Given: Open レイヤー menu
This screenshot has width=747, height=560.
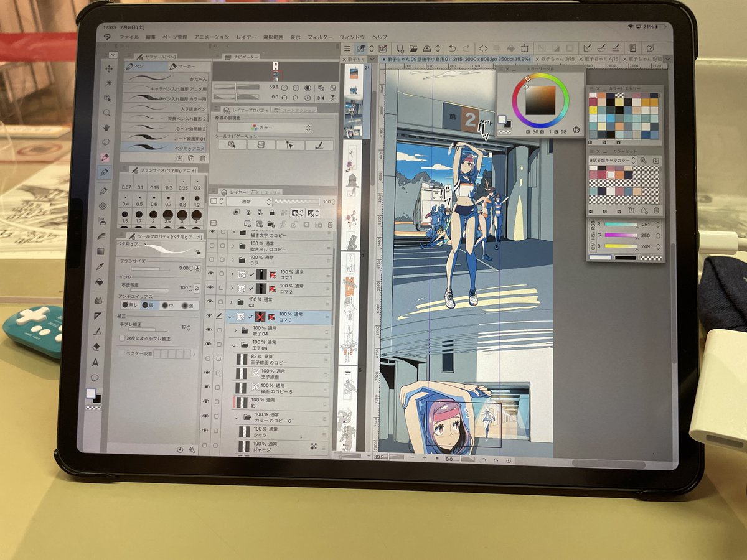Looking at the screenshot, I should tap(246, 37).
